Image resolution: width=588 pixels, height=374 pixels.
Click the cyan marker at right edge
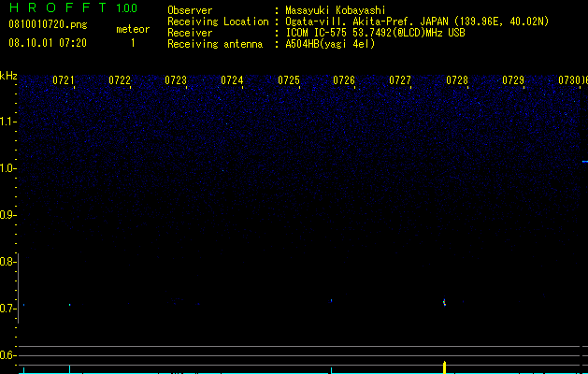point(584,162)
